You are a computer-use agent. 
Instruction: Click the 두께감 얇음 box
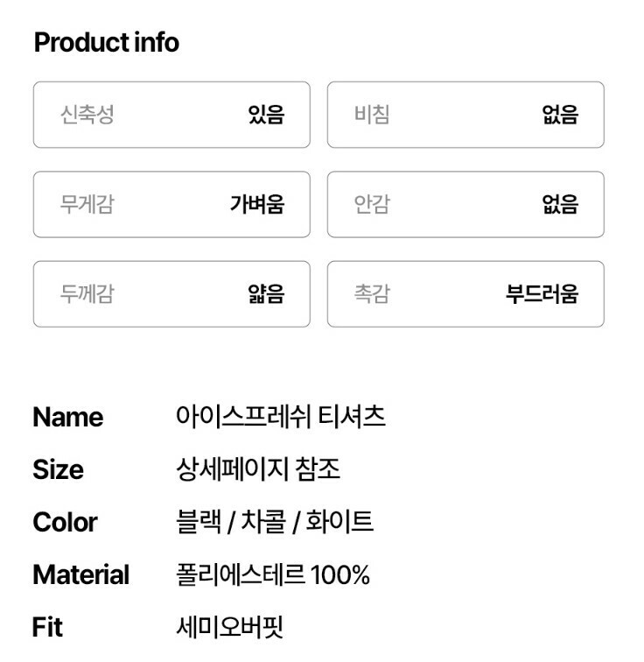coord(171,294)
